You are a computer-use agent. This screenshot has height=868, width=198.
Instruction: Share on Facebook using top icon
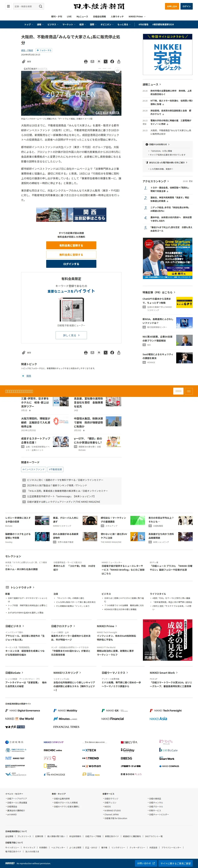click(x=112, y=61)
